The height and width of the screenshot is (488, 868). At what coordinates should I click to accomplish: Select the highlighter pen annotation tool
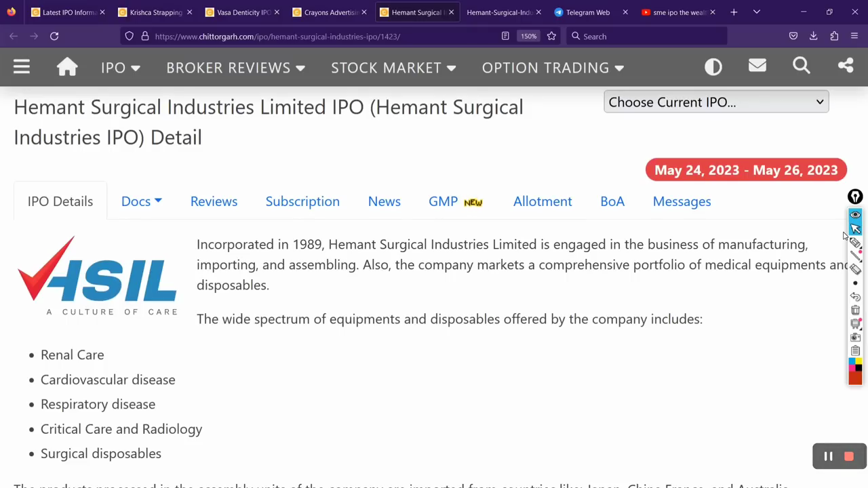click(x=855, y=243)
